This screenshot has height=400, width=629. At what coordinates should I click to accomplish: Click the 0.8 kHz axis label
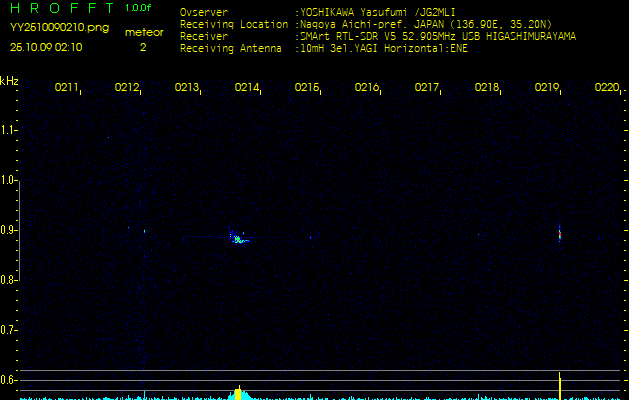pos(7,280)
